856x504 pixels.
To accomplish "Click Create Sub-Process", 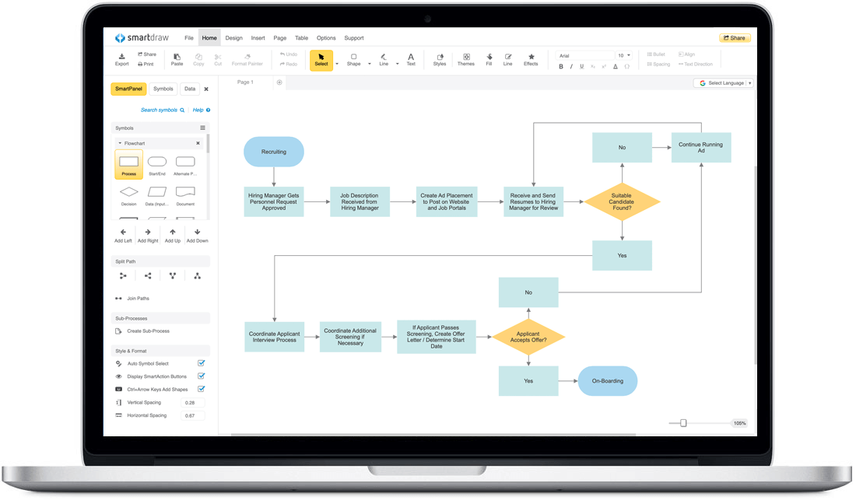I will pos(142,331).
